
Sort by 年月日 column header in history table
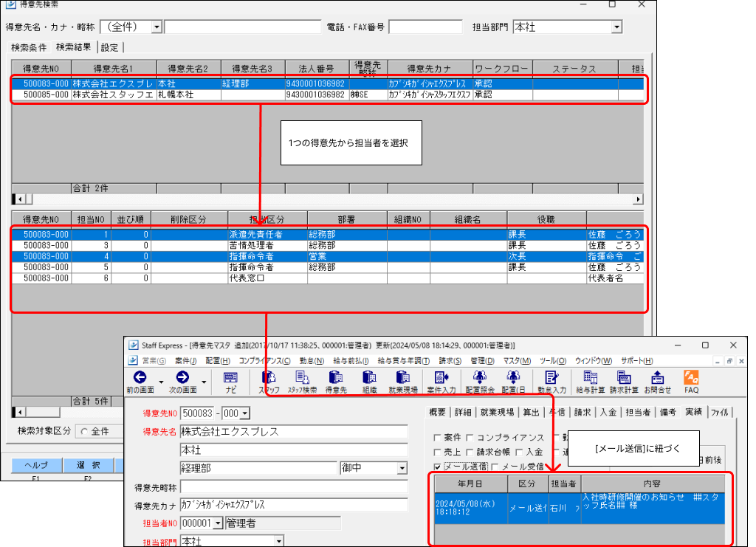pyautogui.click(x=470, y=484)
